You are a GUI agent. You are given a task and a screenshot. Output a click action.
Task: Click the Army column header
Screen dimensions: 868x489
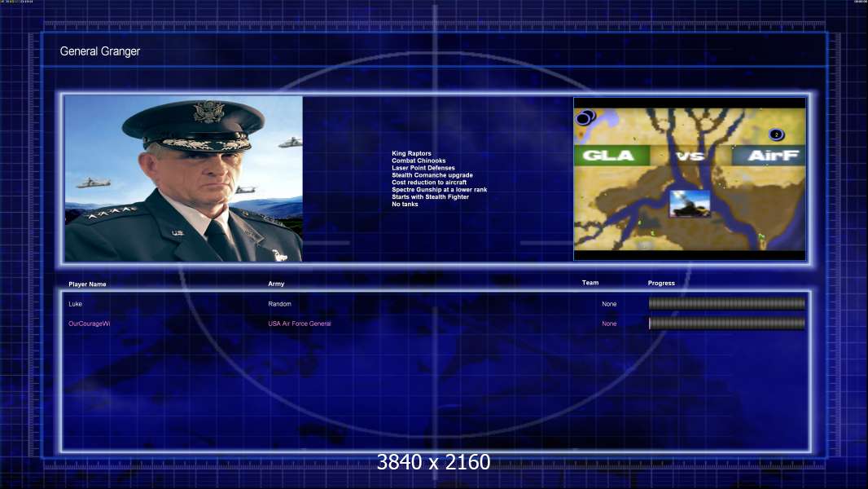pos(276,284)
